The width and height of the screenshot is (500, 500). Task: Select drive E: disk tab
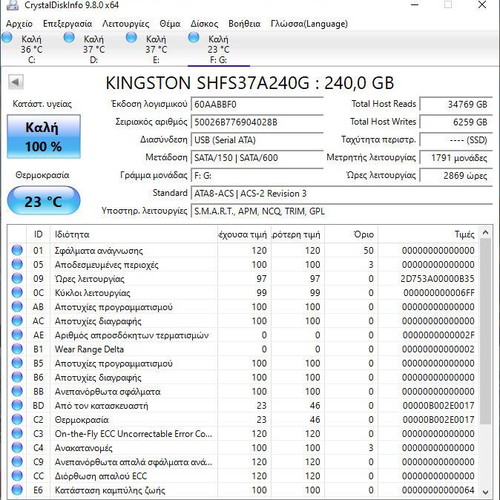pos(156,49)
